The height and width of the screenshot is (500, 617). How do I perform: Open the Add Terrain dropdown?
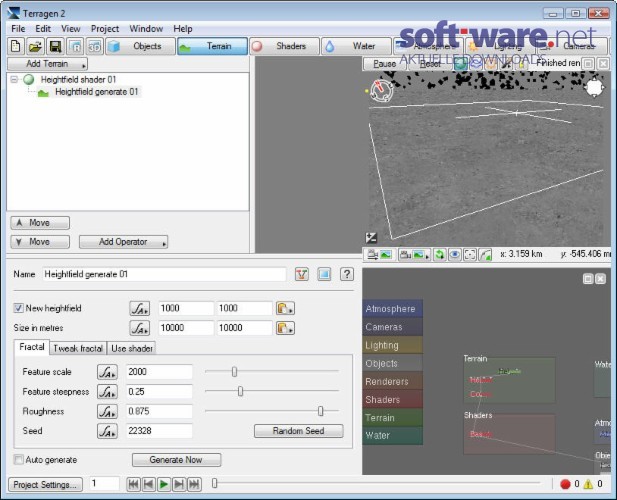48,64
